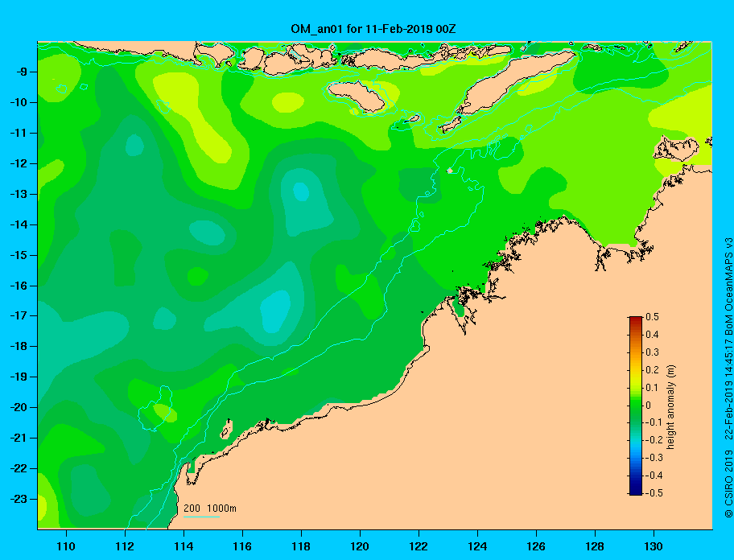Viewport: 734px width, 560px height.
Task: Select the "height anomaly (m)" colorbar label
Action: pyautogui.click(x=670, y=406)
